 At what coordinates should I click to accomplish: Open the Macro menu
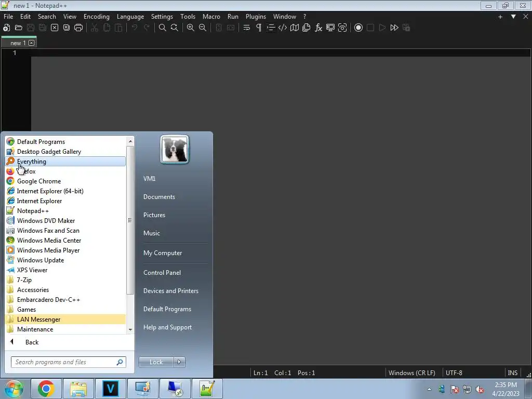pos(211,17)
